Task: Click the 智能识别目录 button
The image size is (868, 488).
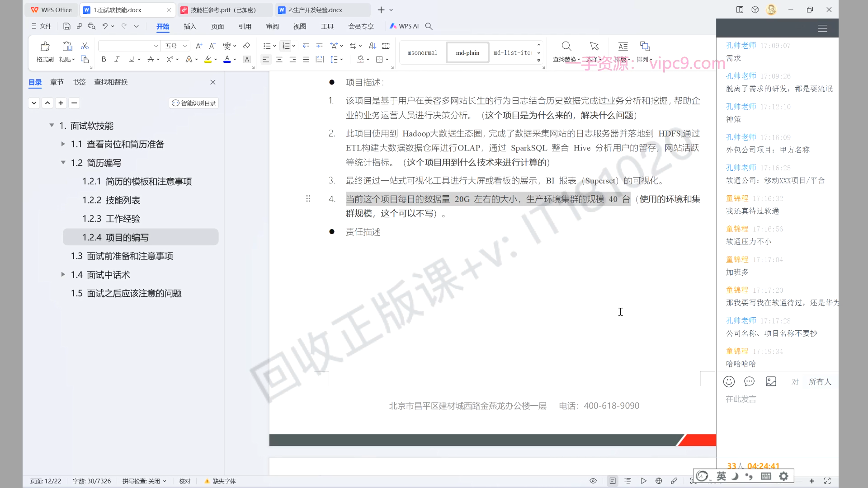Action: (x=194, y=103)
